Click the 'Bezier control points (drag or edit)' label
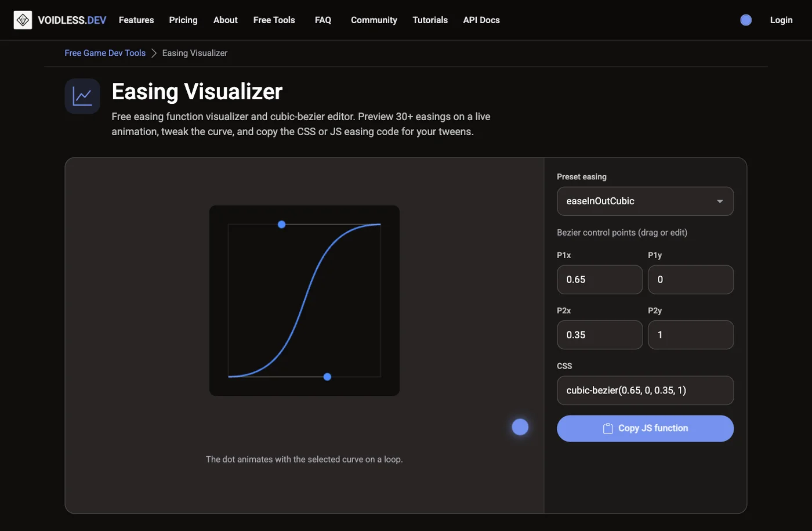 (x=622, y=232)
